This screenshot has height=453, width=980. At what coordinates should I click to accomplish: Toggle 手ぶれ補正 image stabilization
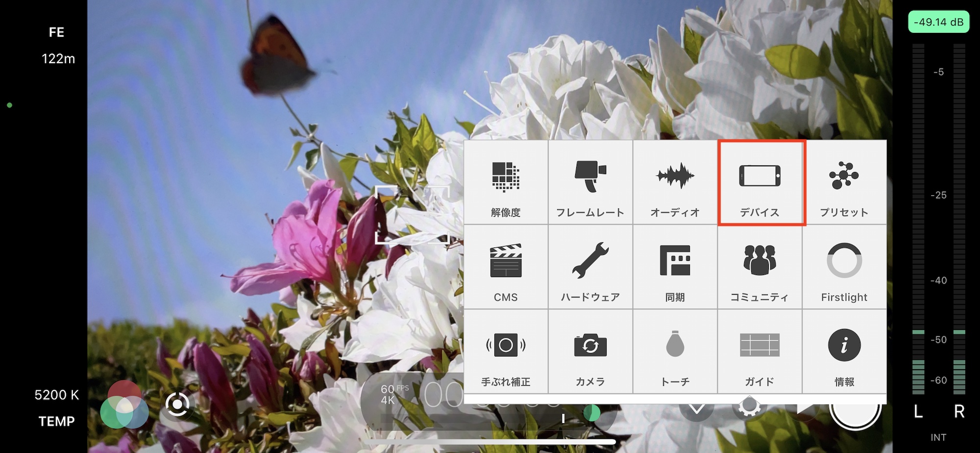506,352
